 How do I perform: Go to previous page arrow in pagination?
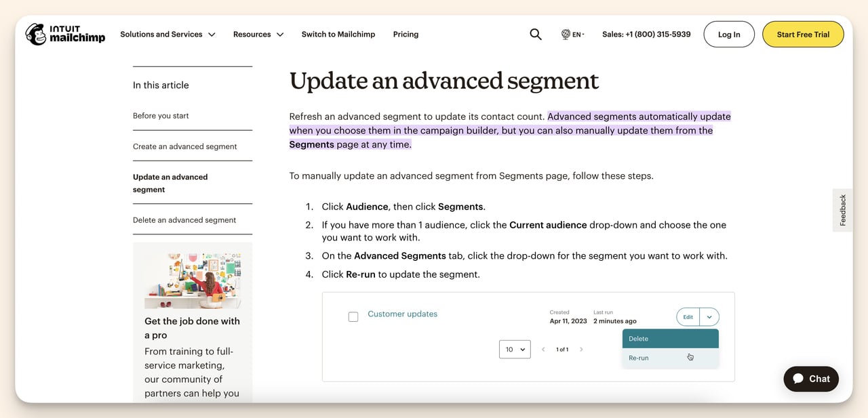(x=543, y=350)
